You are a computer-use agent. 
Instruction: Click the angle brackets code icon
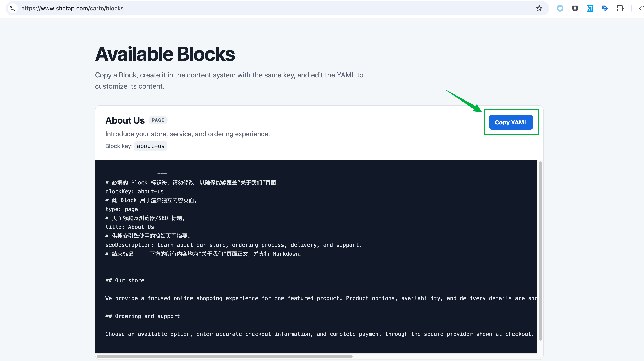coord(641,8)
